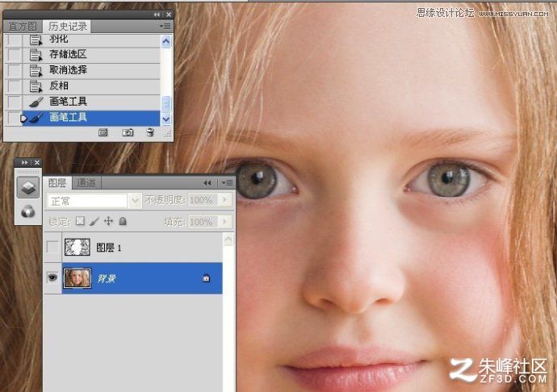Create new document from current state
The width and height of the screenshot is (557, 392).
coord(103,133)
